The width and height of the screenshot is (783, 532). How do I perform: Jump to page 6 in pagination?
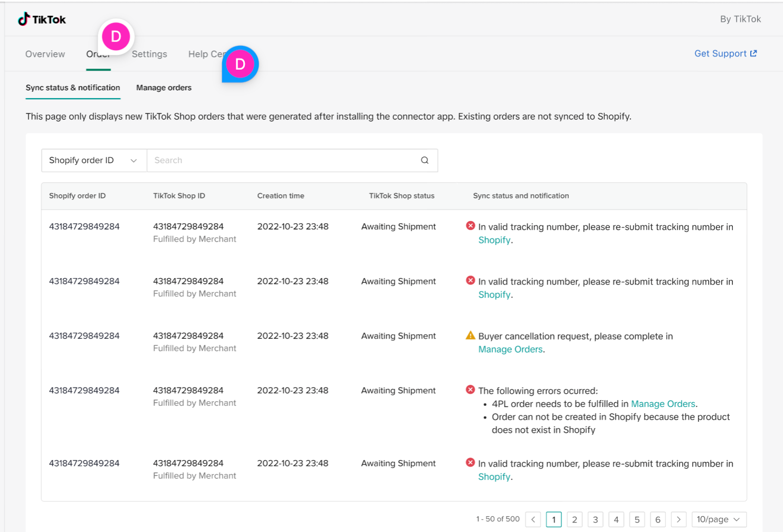point(657,519)
